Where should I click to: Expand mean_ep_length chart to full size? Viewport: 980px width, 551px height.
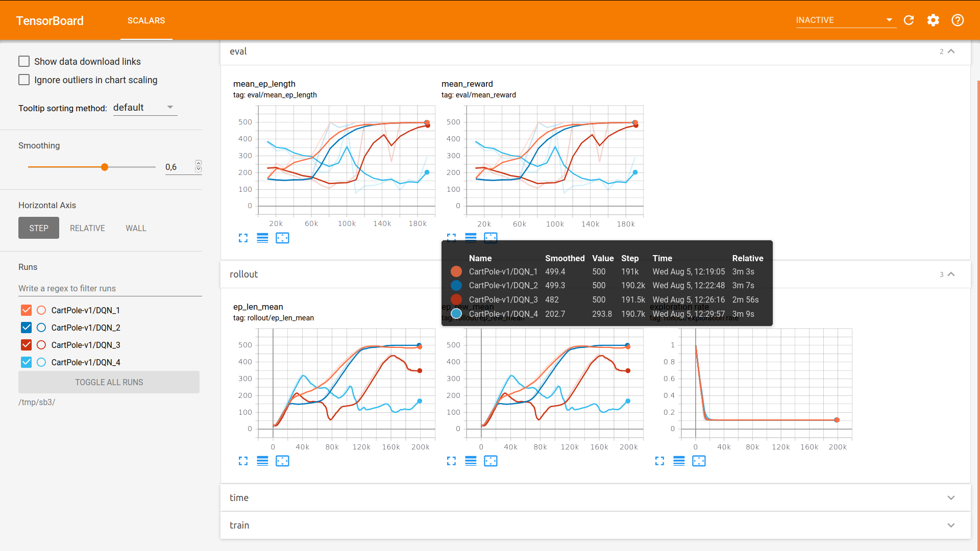pyautogui.click(x=243, y=238)
